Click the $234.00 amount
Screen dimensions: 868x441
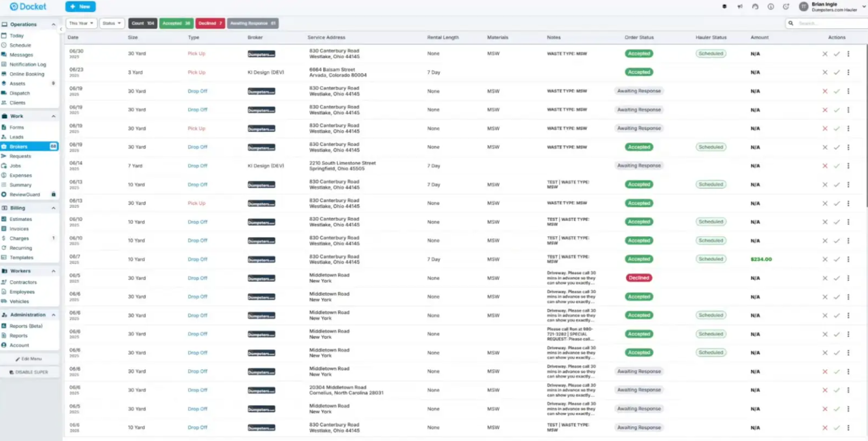point(761,259)
